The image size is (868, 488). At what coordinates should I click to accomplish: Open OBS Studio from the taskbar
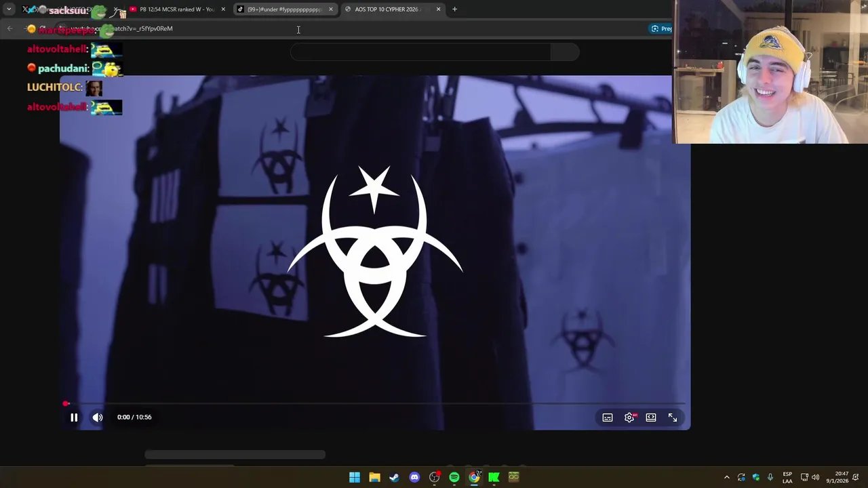click(x=435, y=477)
